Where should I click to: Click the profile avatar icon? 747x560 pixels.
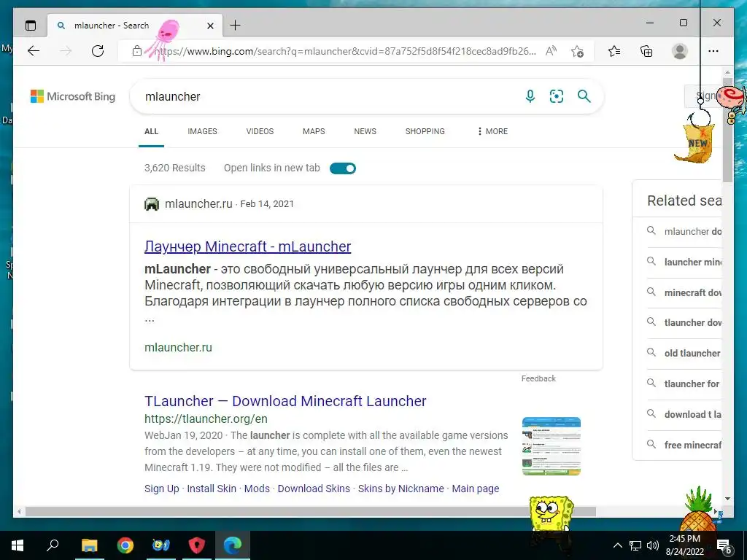[680, 51]
